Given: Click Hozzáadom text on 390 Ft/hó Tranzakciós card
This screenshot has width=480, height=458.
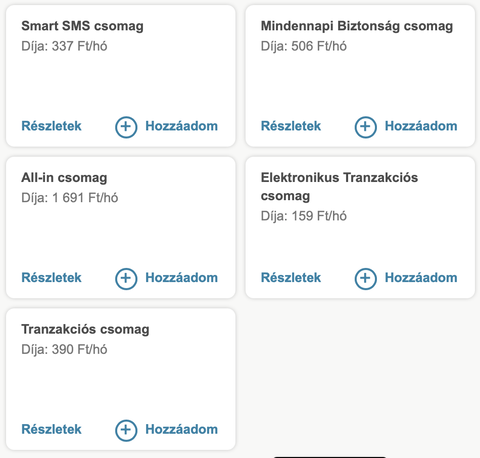Looking at the screenshot, I should (182, 429).
